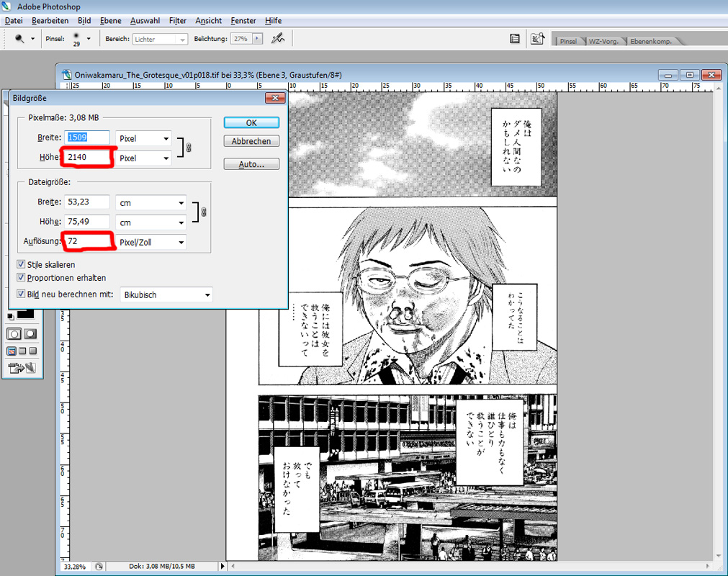Open Pixel/Zoll resolution unit dropdown
The width and height of the screenshot is (728, 576).
(x=151, y=242)
